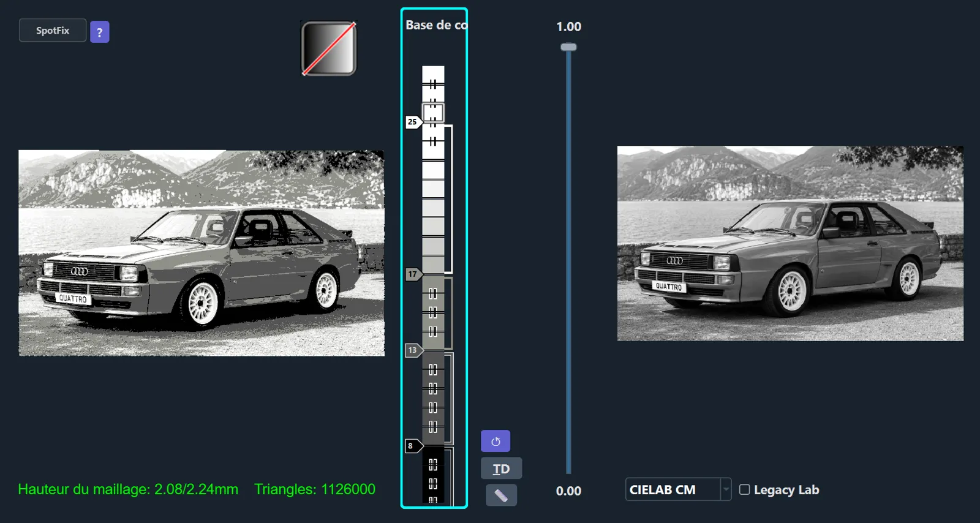Click the purple reset arrow icon
This screenshot has width=980, height=523.
(496, 442)
